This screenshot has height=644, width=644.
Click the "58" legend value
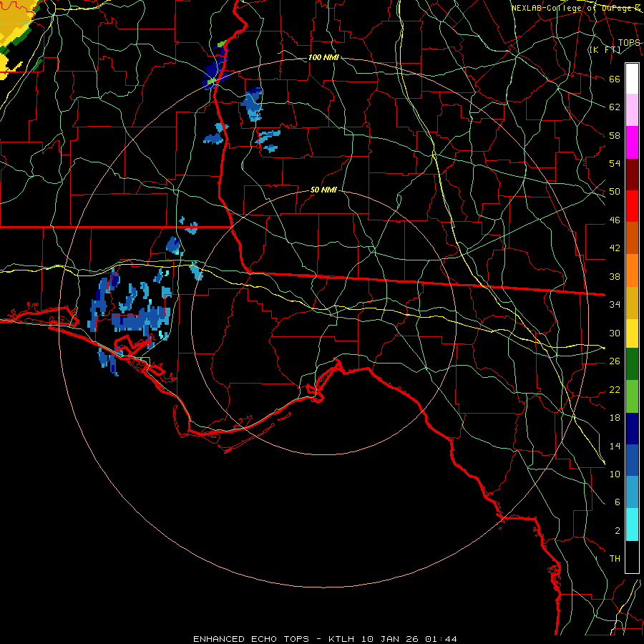[x=615, y=135]
